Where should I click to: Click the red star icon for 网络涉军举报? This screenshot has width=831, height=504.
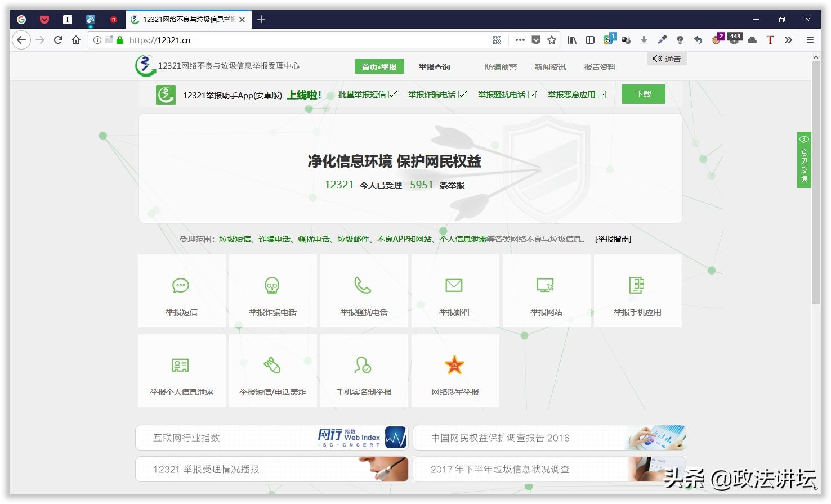pos(455,364)
